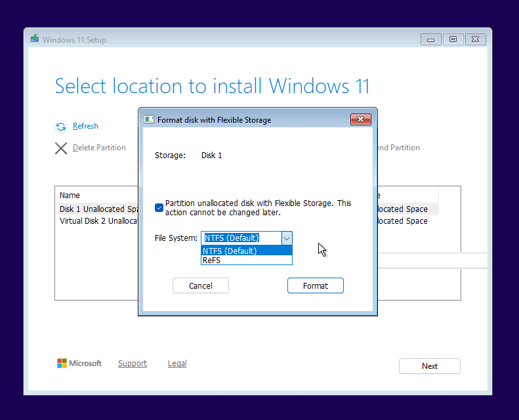Maximize the Windows 11 Setup window
The image size is (519, 420).
[453, 39]
